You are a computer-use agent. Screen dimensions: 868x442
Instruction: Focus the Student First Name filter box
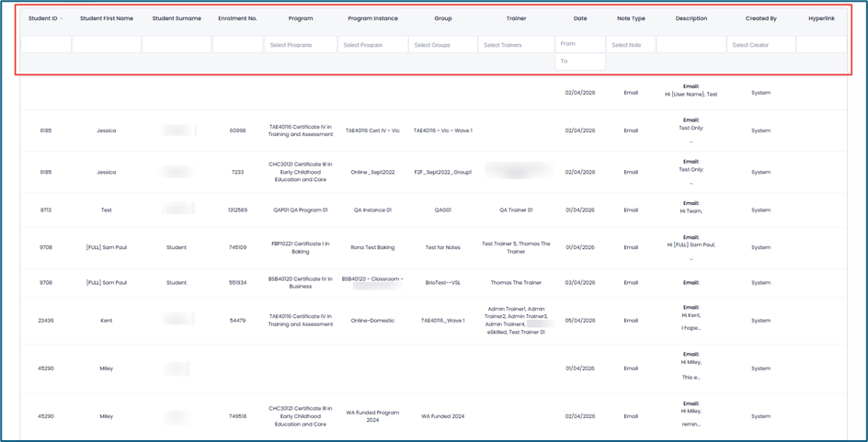point(107,44)
